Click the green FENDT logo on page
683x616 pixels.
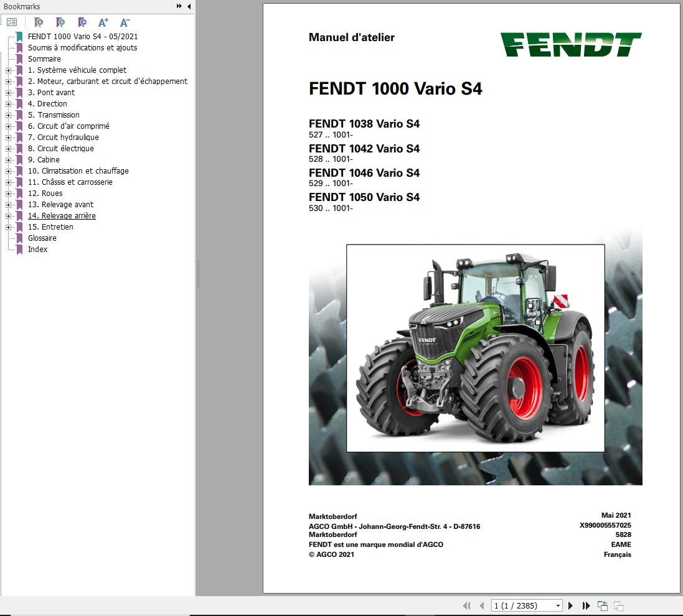click(571, 44)
